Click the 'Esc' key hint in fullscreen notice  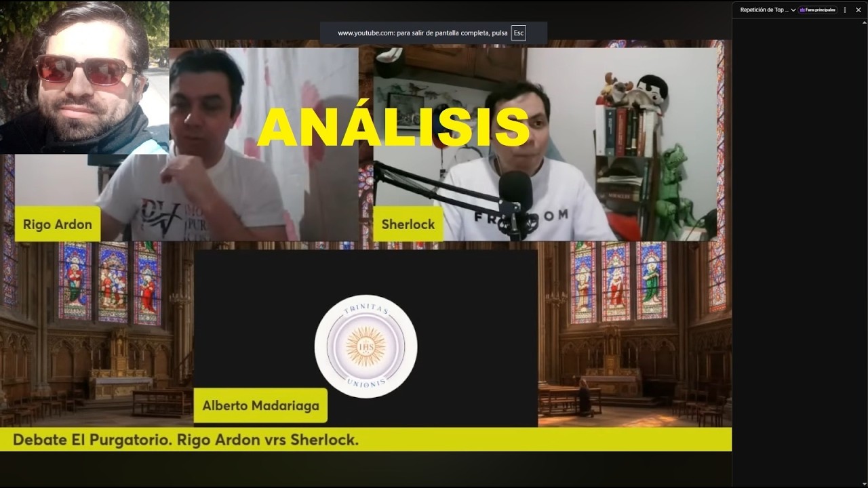click(x=519, y=33)
